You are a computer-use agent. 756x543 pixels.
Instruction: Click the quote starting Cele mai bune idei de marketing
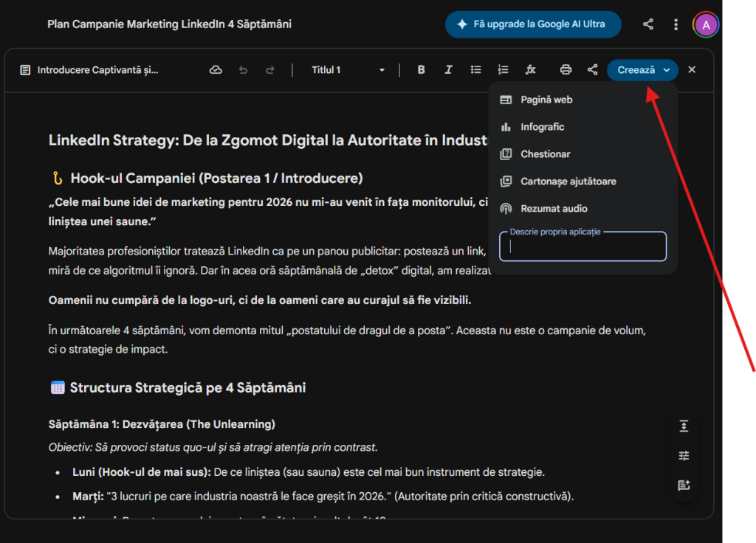(x=268, y=212)
